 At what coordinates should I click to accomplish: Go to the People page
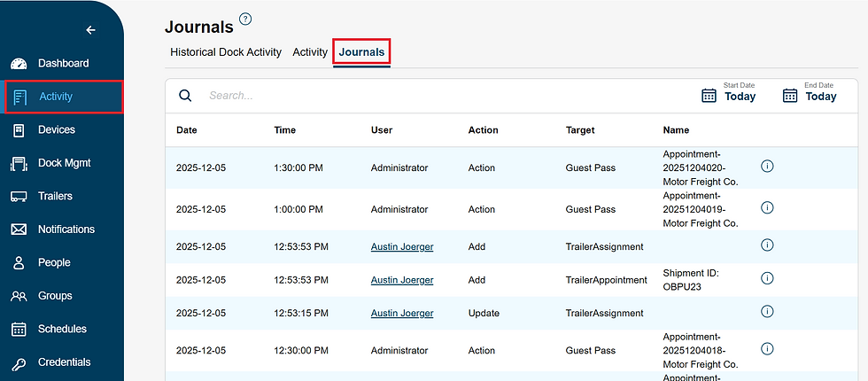(54, 262)
